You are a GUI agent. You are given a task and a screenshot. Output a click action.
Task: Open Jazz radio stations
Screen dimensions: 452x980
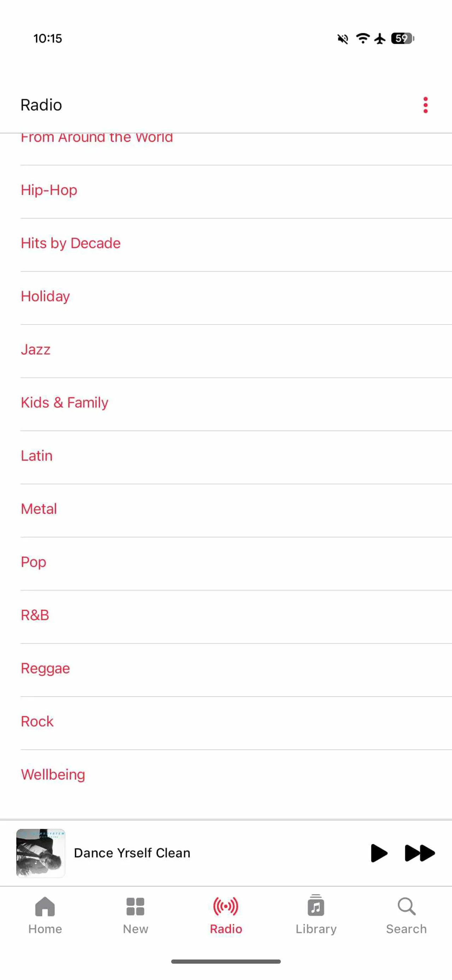(236, 350)
